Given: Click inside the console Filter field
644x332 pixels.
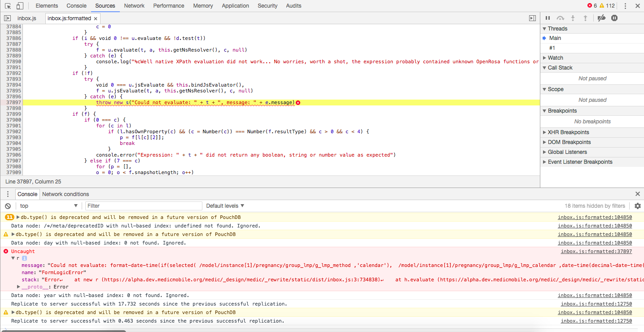Looking at the screenshot, I should click(144, 205).
